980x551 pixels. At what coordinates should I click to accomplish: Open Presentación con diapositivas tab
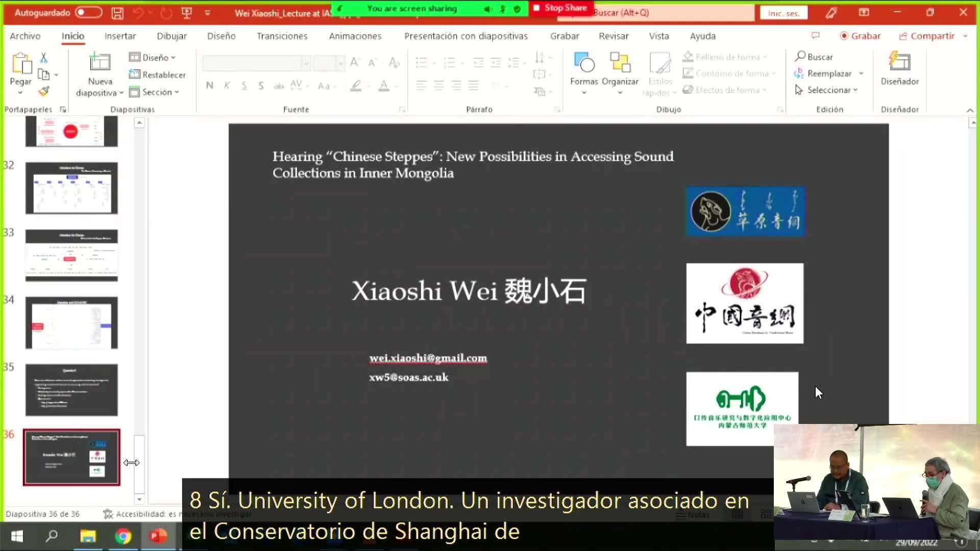point(465,36)
